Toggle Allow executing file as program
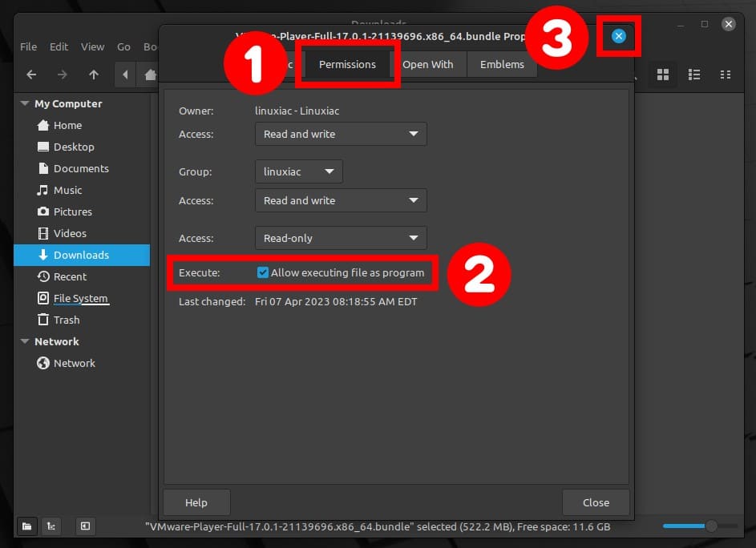Screen dimensions: 756x548 263,272
